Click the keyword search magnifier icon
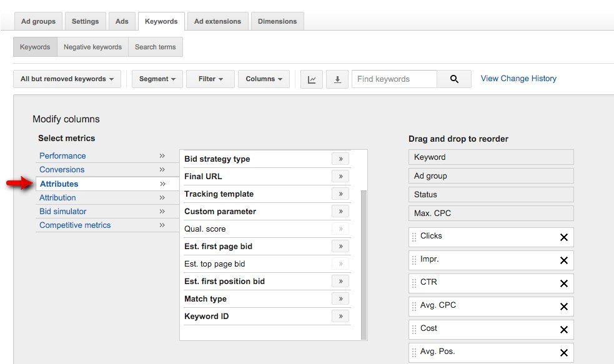Viewport: 614px width, 364px height. (454, 79)
